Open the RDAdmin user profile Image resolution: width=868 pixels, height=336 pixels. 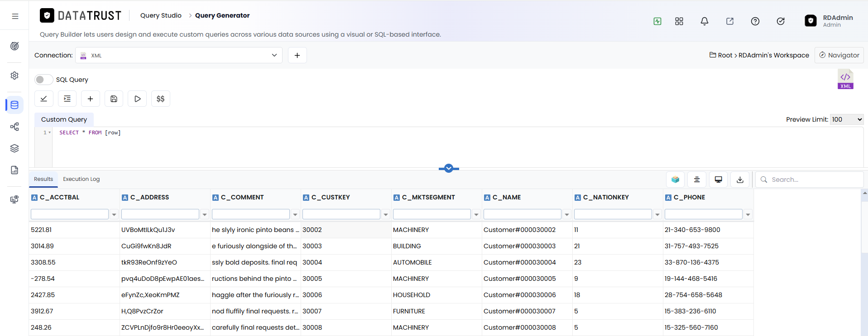(829, 21)
